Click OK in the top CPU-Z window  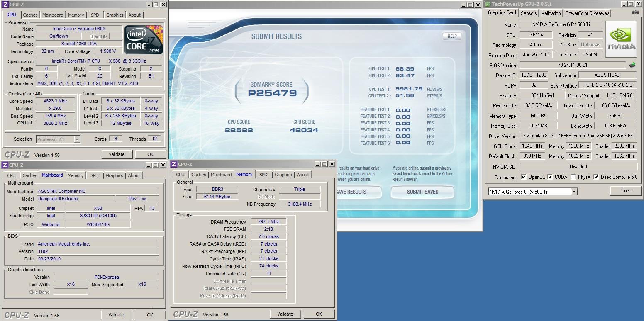point(150,154)
